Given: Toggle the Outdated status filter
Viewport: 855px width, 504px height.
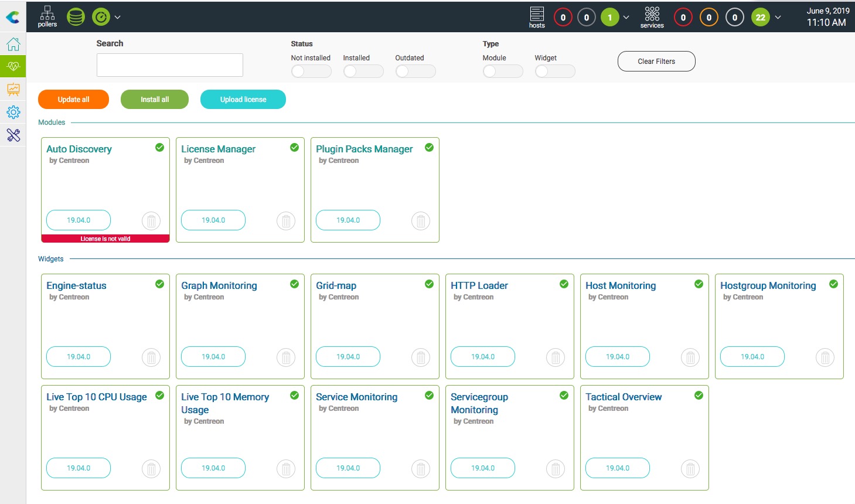Looking at the screenshot, I should (x=415, y=71).
